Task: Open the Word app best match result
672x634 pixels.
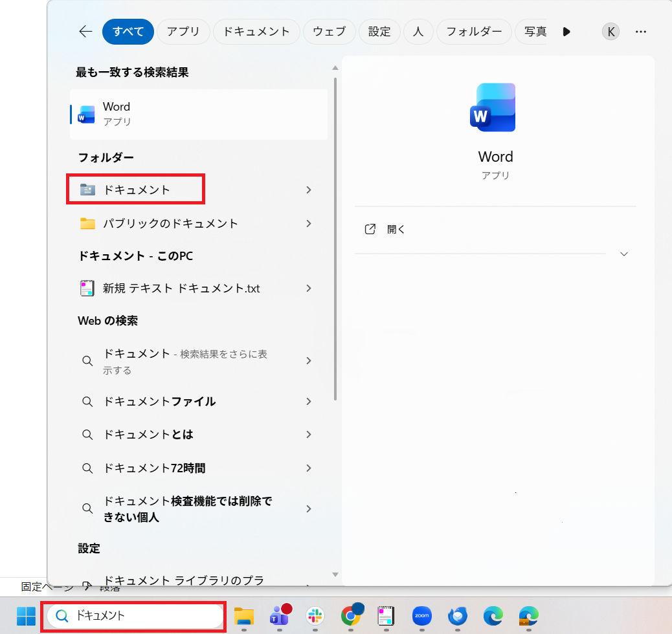Action: pos(198,114)
